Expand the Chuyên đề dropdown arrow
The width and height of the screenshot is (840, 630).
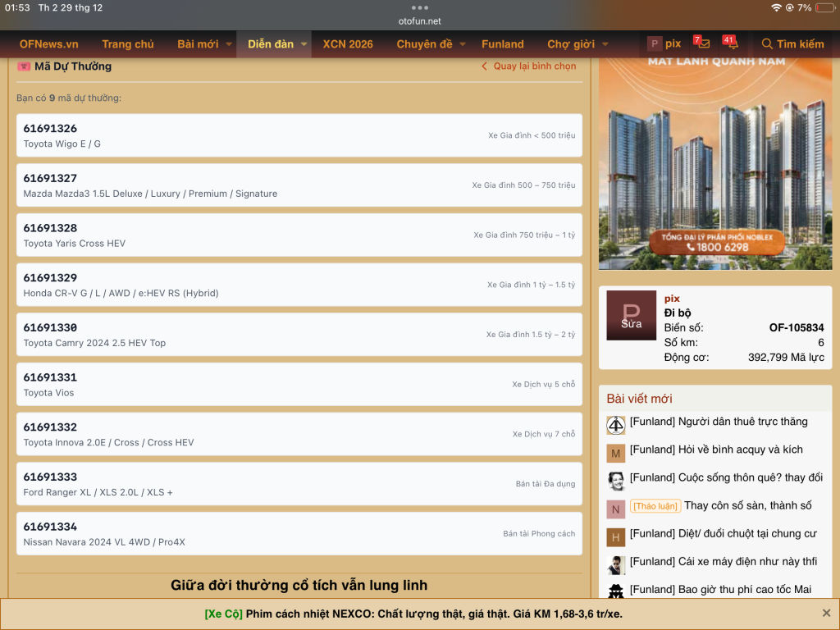tap(463, 44)
